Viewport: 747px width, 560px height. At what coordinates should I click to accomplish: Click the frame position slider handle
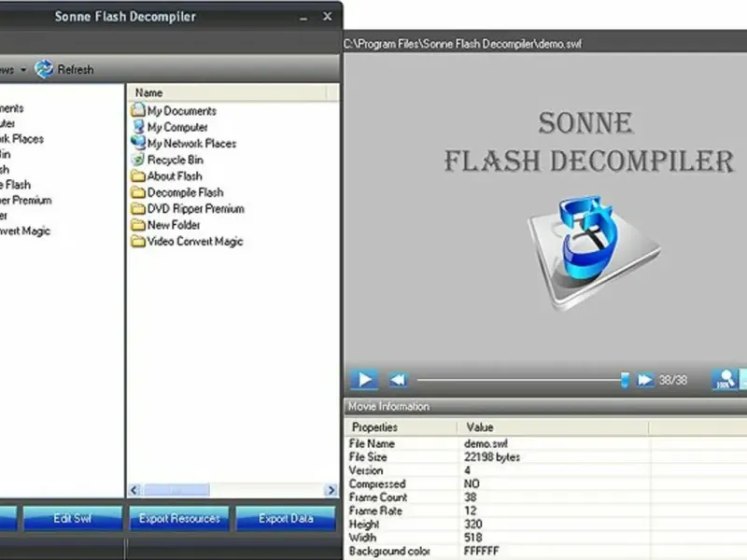(x=625, y=380)
